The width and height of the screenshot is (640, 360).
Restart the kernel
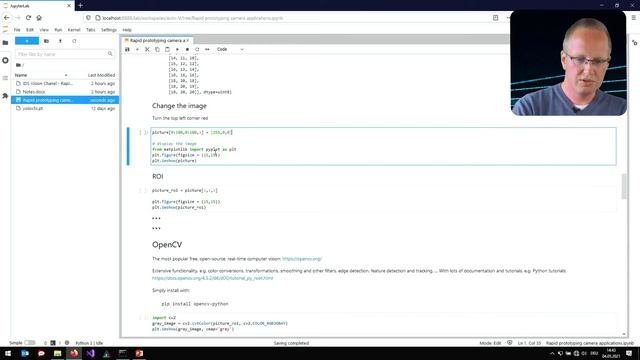pos(197,49)
